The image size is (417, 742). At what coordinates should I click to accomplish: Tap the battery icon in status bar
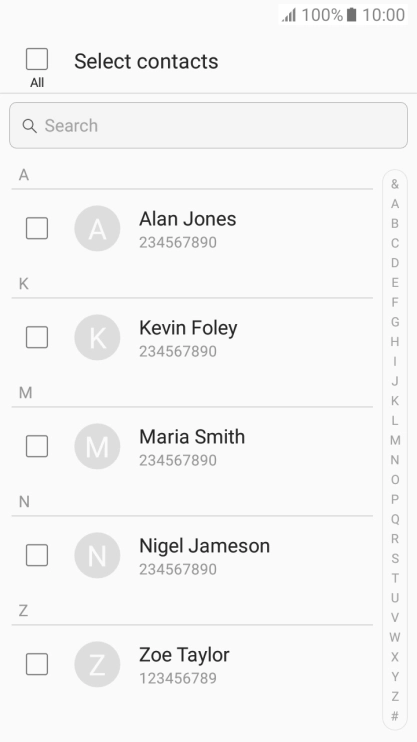pyautogui.click(x=351, y=15)
